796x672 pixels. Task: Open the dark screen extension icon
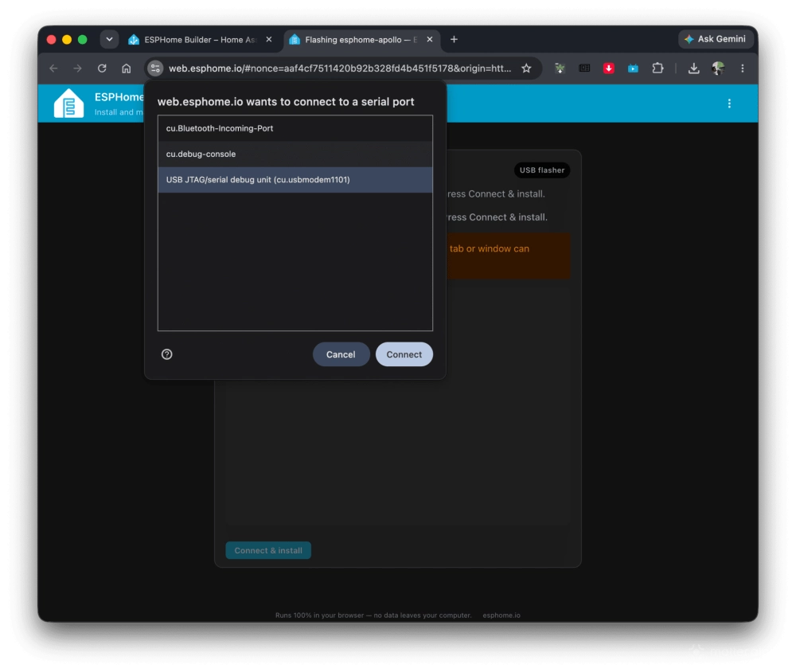point(584,68)
